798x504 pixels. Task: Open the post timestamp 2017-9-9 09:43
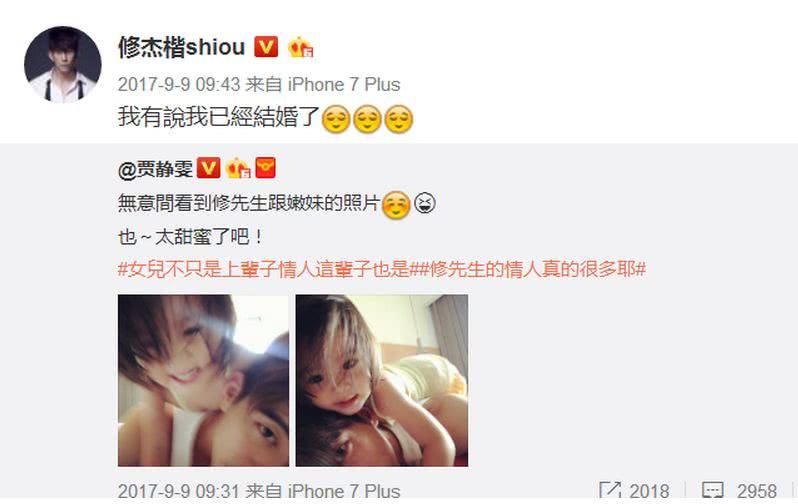179,85
